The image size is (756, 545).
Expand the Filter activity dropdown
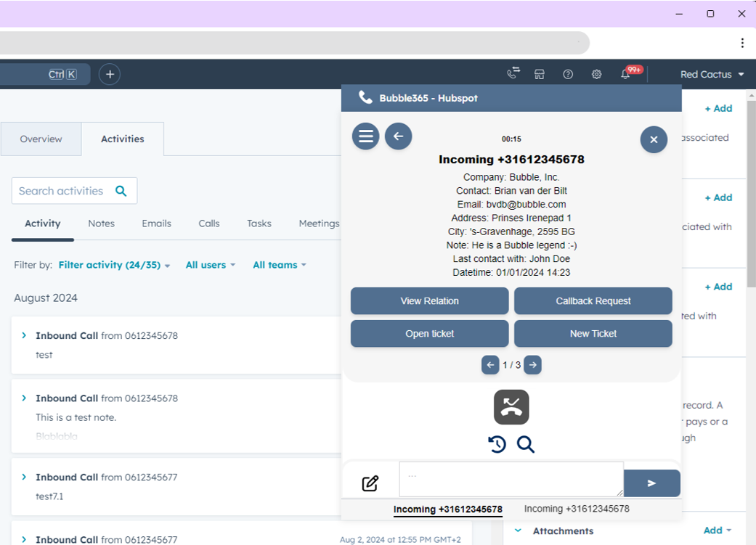click(x=114, y=265)
